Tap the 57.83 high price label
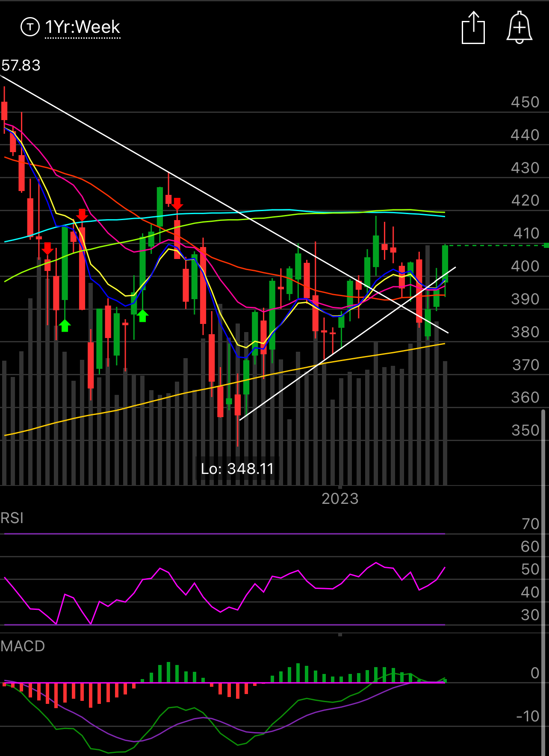This screenshot has height=756, width=549. 21,65
